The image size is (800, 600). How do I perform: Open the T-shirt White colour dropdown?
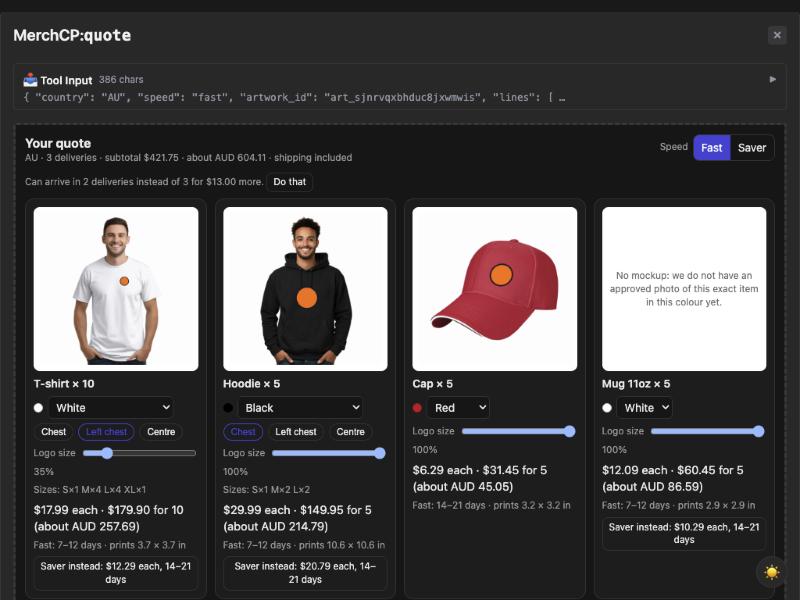[x=111, y=408]
